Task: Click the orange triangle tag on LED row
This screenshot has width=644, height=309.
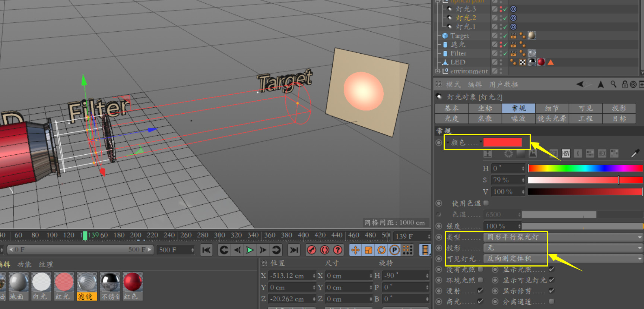Action: (551, 62)
